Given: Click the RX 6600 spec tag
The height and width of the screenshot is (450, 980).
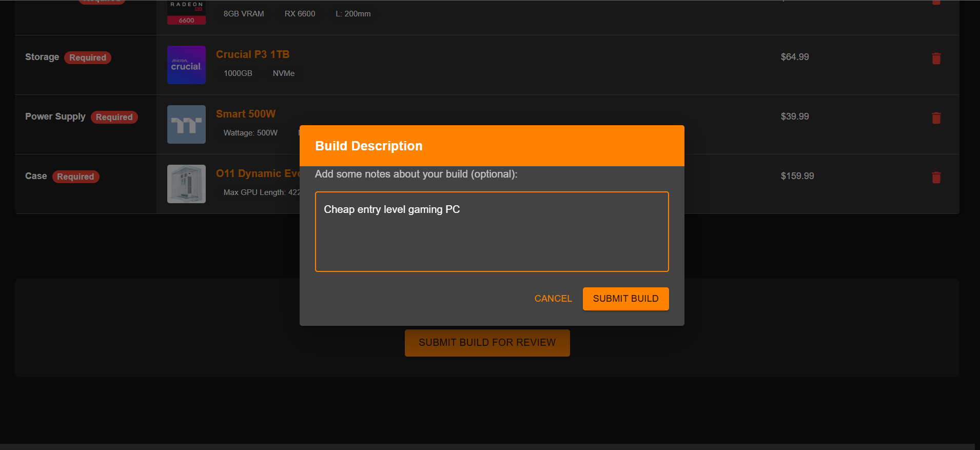Looking at the screenshot, I should click(300, 14).
